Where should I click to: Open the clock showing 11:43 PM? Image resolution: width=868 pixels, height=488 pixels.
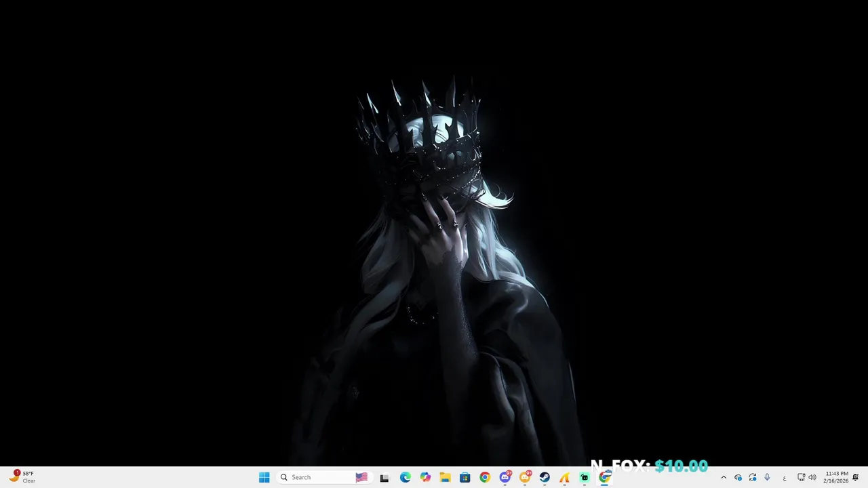(836, 477)
